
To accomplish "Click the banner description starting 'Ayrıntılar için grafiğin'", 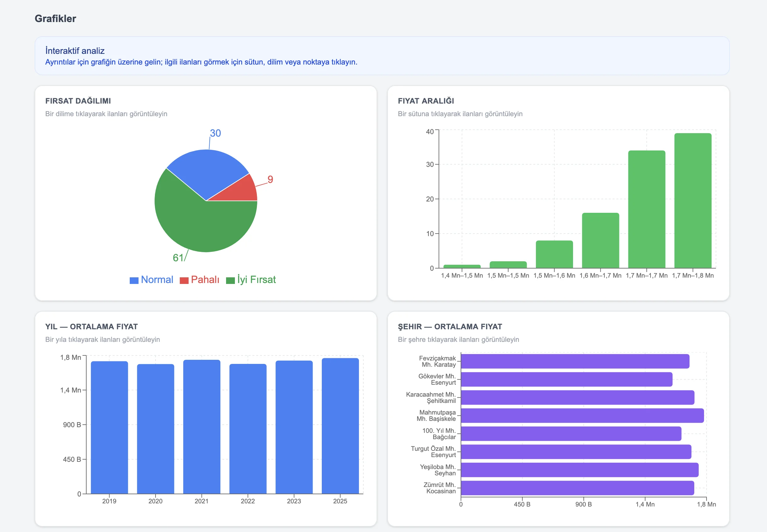I will (x=201, y=62).
